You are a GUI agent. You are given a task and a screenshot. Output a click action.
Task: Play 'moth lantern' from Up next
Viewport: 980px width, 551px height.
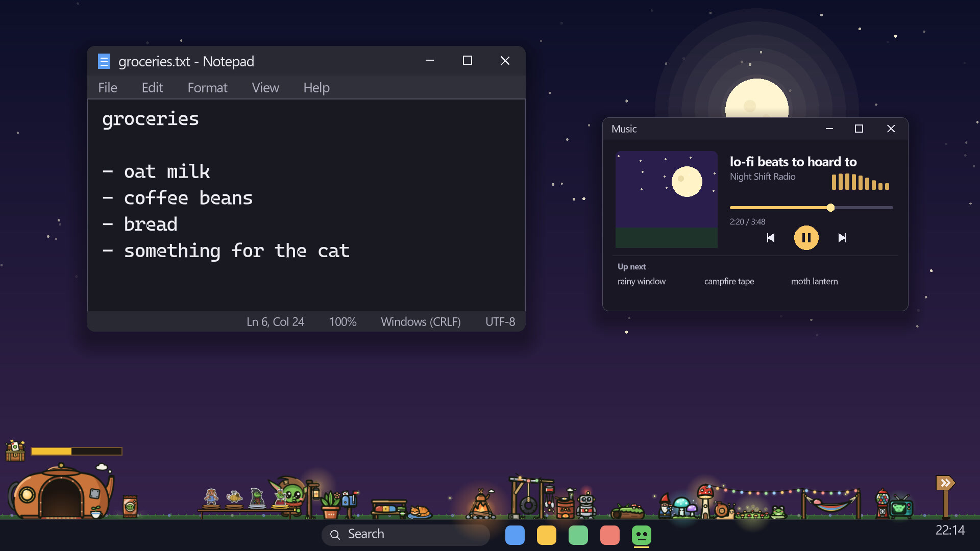click(815, 281)
